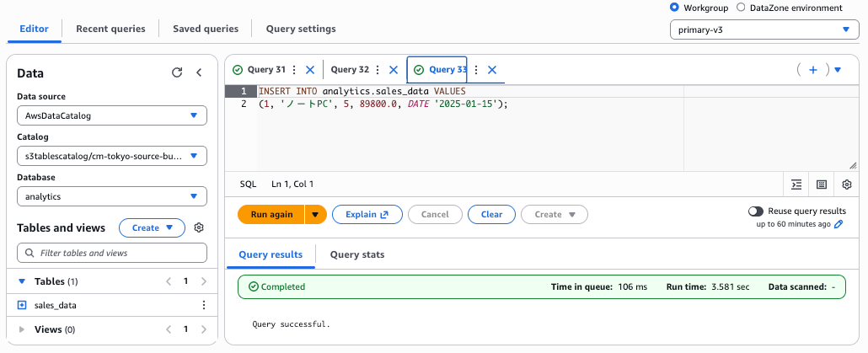Close the Query 33 tab
The height and width of the screenshot is (353, 868).
492,70
